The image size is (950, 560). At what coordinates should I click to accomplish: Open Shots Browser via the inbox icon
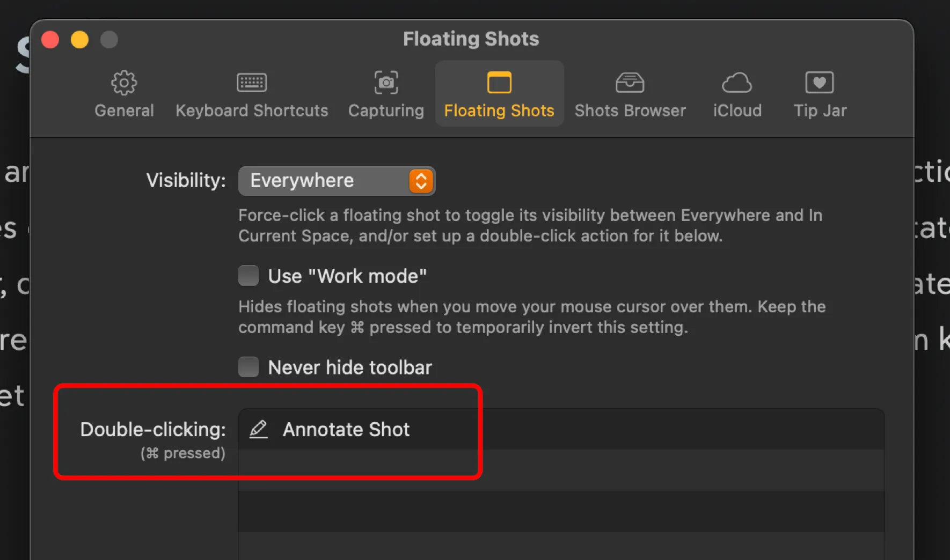click(x=630, y=82)
